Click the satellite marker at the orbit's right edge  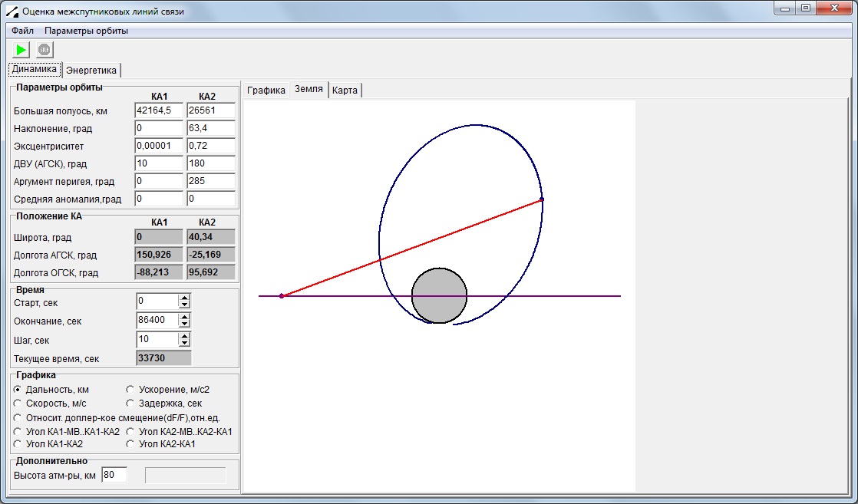point(542,199)
